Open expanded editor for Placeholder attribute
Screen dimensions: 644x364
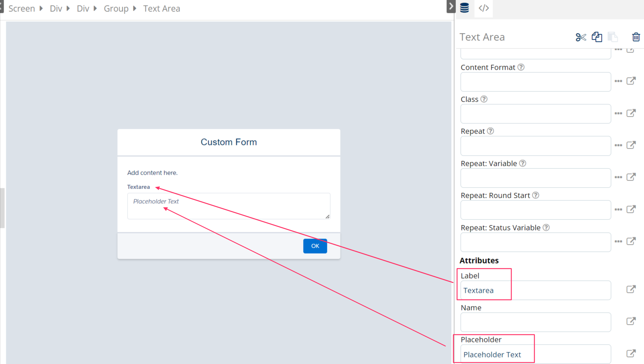(x=631, y=354)
